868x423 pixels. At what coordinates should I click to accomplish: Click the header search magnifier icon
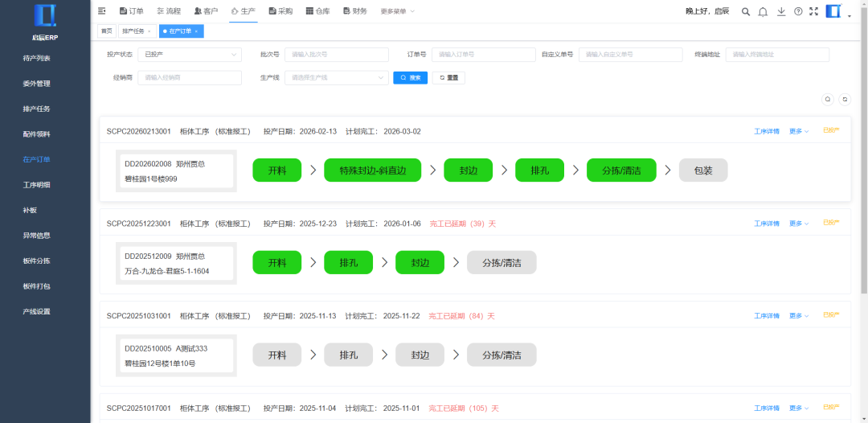pos(746,11)
